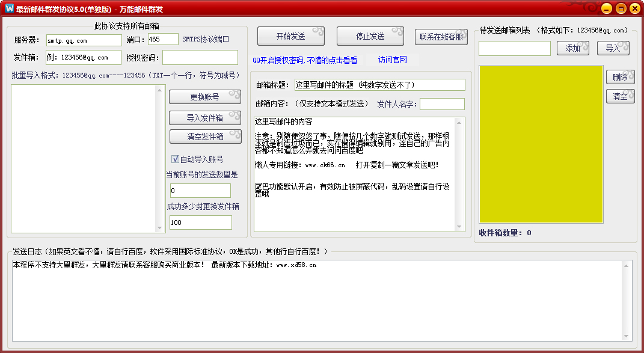Clear sender mailboxes with 清空发件箱
The image size is (644, 353).
[x=205, y=137]
